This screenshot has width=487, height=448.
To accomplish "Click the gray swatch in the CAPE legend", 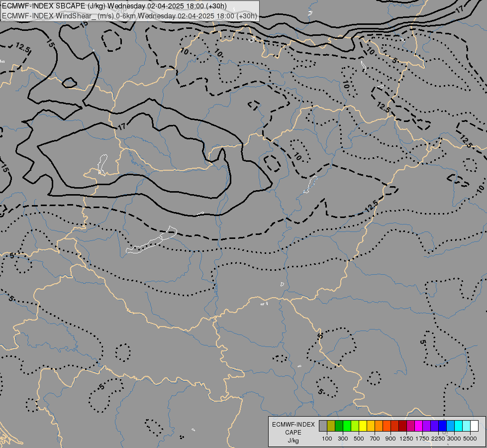I will coord(323,426).
